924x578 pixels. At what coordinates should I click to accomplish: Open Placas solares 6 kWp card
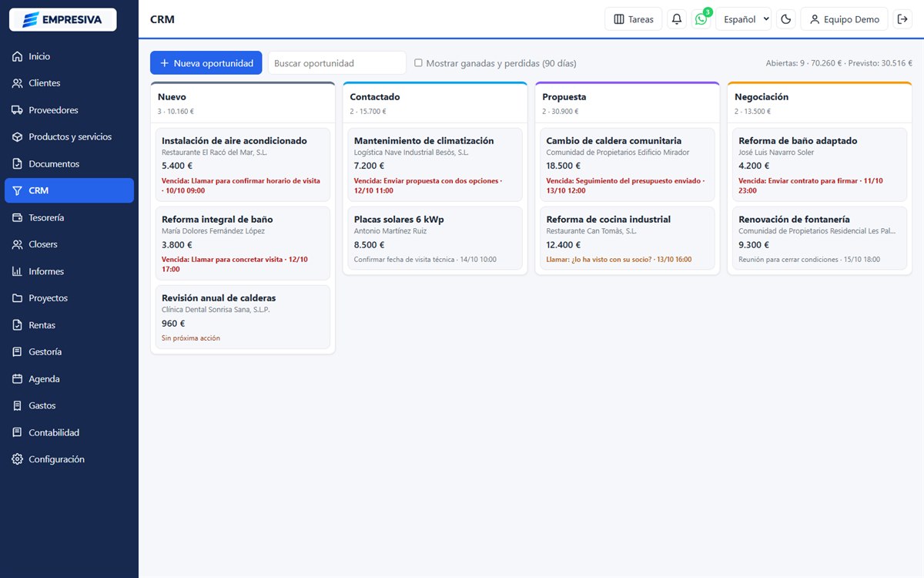pyautogui.click(x=435, y=238)
